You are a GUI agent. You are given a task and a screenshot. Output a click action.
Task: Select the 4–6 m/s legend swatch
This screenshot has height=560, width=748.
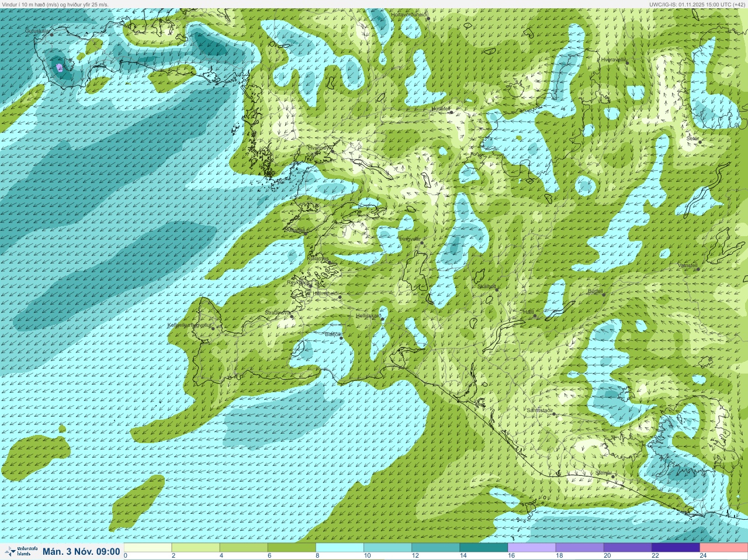[244, 548]
